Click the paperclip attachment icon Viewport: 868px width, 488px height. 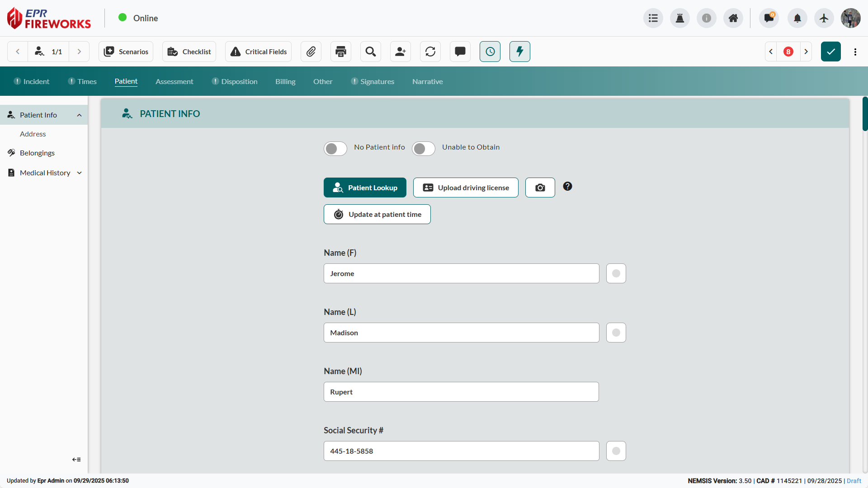(311, 52)
